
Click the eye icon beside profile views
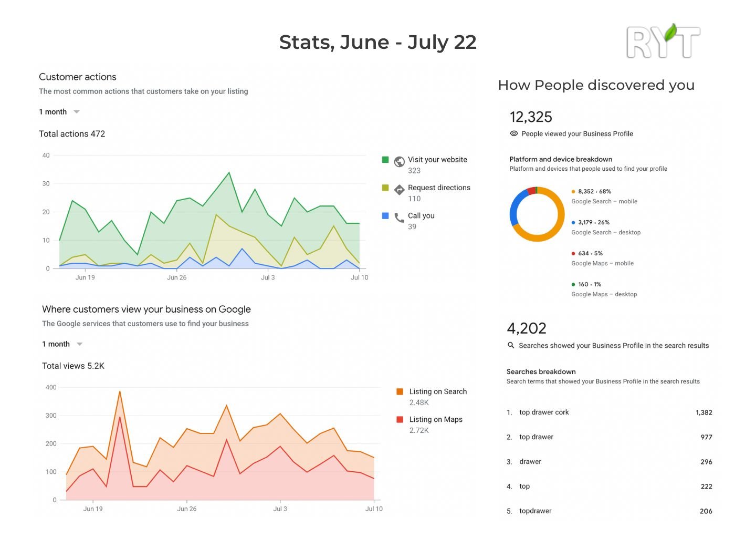click(x=514, y=133)
